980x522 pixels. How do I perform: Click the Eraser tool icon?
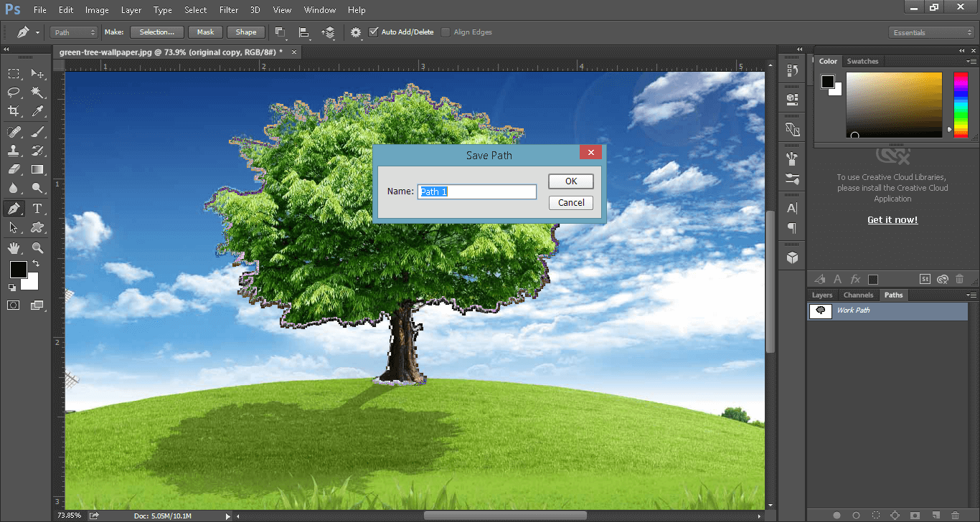[14, 170]
